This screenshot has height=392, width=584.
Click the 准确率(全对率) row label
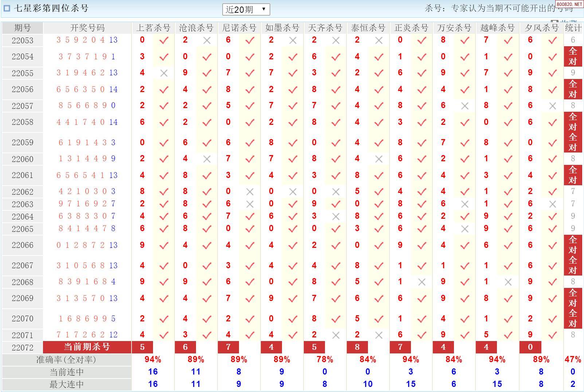(66, 360)
